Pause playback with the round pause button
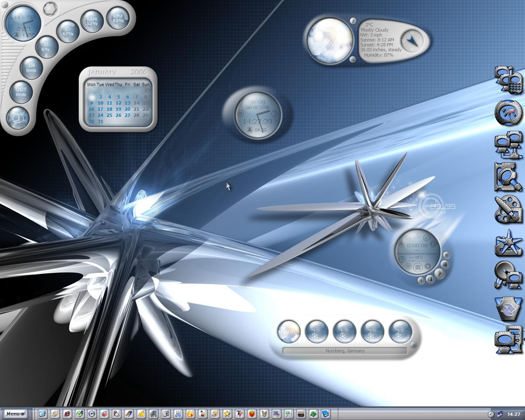The height and width of the screenshot is (420, 525). tap(429, 279)
